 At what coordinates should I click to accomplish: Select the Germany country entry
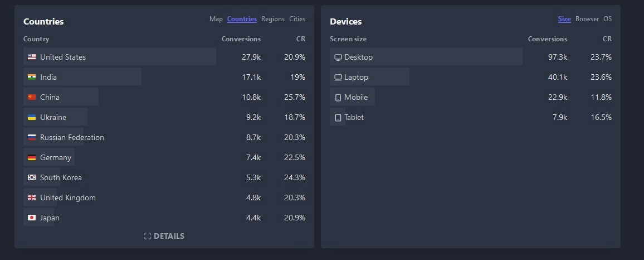[x=164, y=157]
